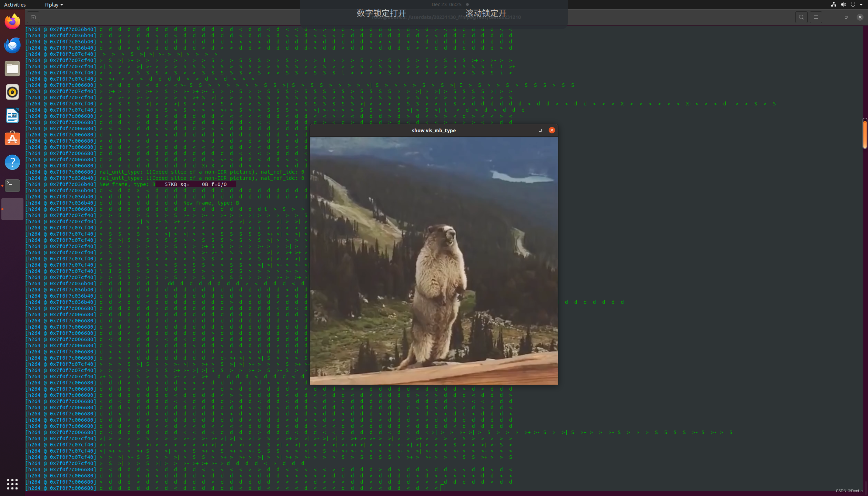868x496 pixels.
Task: Minimize the show vis_mb_type window
Action: coord(528,130)
